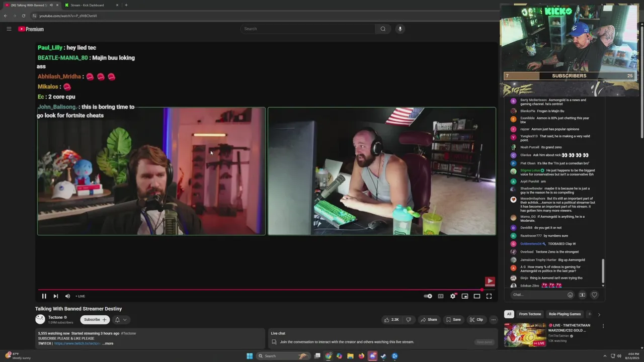Viewport: 644px width, 362px height.
Task: Open Super Chat dollar icon
Action: [x=582, y=295]
